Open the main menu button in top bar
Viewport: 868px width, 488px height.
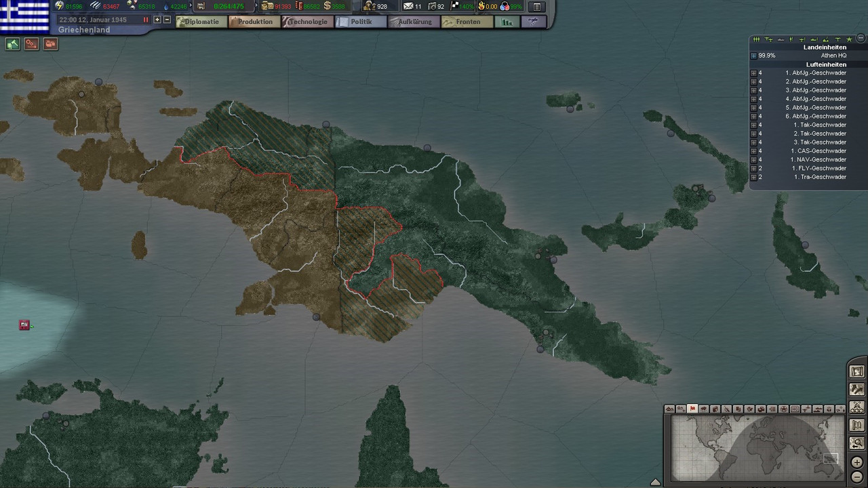(536, 7)
